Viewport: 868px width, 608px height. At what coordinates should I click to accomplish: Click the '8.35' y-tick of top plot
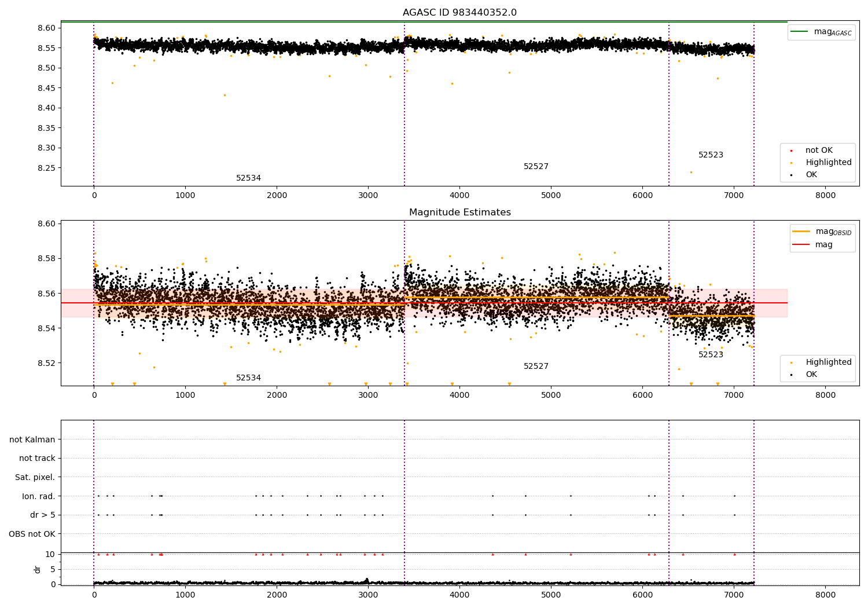point(46,128)
